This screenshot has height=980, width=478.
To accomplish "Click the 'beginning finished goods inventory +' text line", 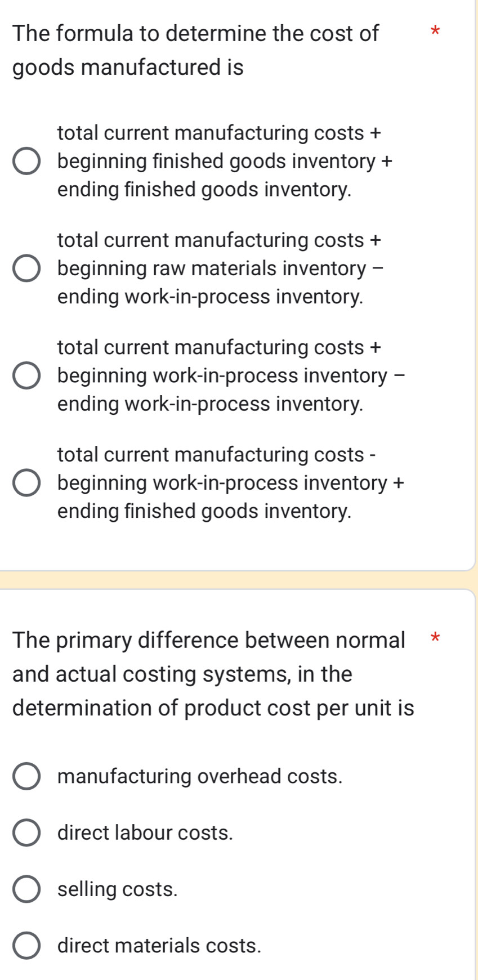I will [x=225, y=162].
